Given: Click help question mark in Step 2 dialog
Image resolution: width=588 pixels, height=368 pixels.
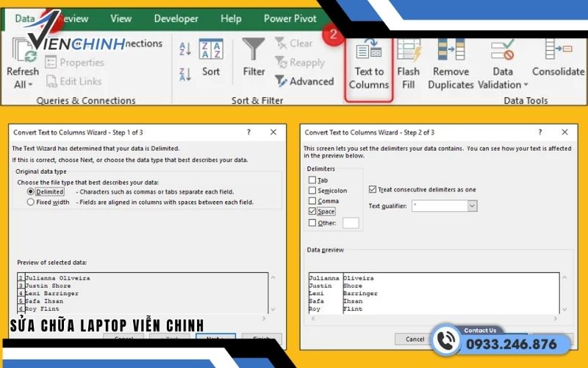Looking at the screenshot, I should [x=540, y=132].
